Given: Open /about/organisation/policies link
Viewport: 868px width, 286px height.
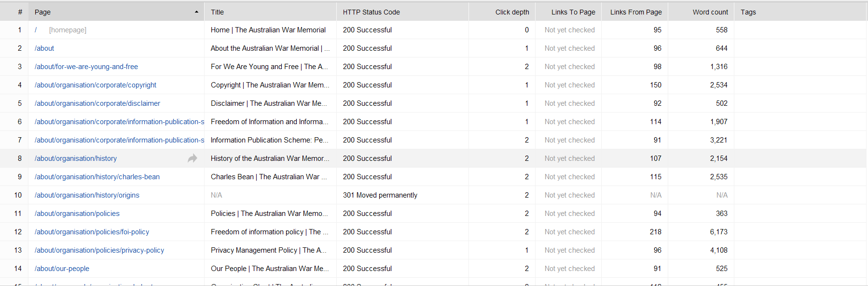Looking at the screenshot, I should tap(77, 214).
